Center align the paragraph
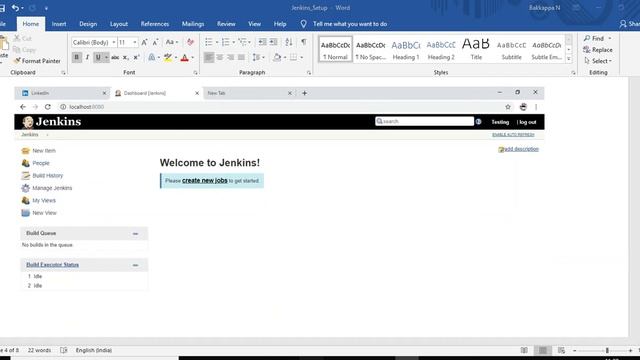The width and height of the screenshot is (640, 360). point(220,58)
